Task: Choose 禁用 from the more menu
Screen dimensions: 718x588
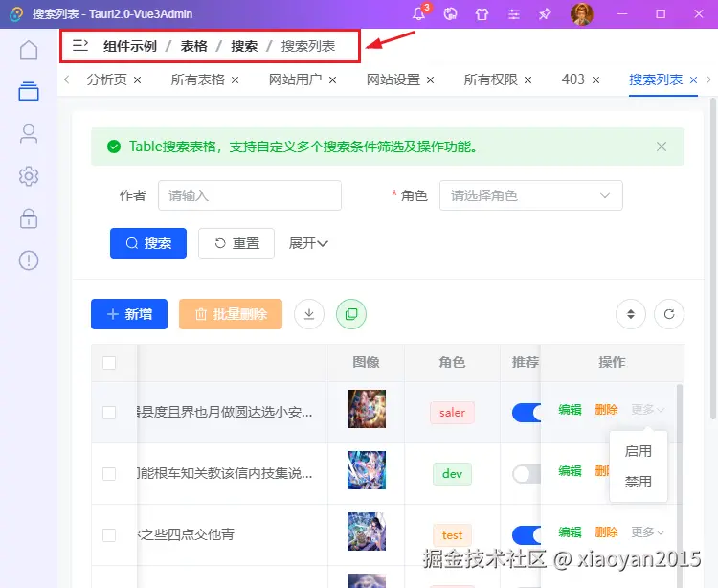Action: click(639, 482)
